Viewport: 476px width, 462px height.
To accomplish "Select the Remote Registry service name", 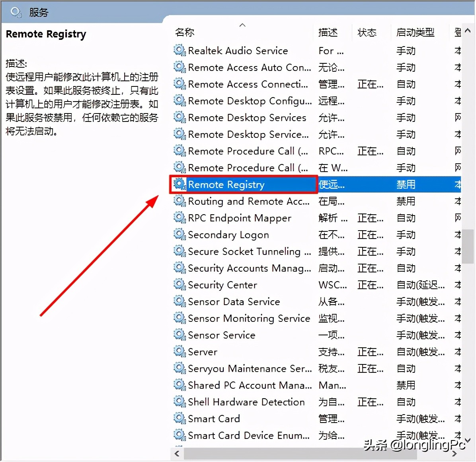I will [x=226, y=185].
